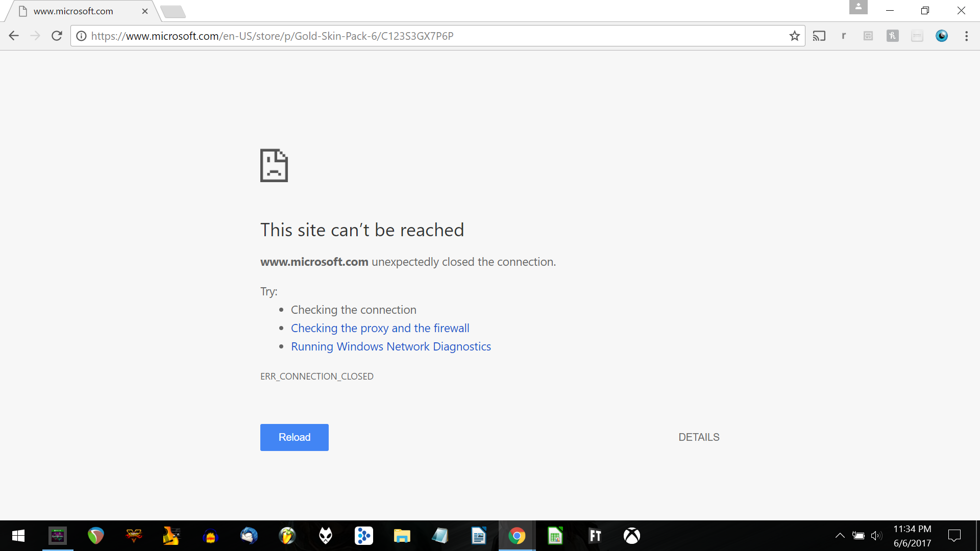Image resolution: width=980 pixels, height=551 pixels.
Task: Open the blue eye extension icon
Action: click(x=942, y=36)
